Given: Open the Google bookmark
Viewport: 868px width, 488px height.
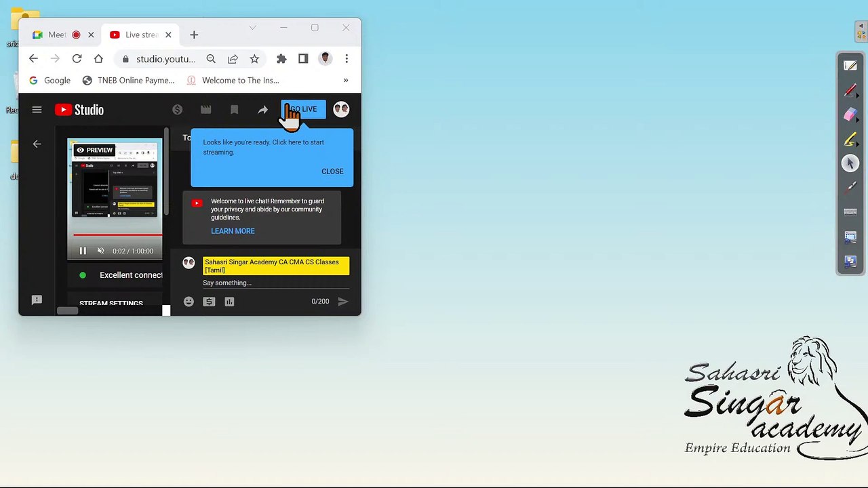Looking at the screenshot, I should 50,80.
